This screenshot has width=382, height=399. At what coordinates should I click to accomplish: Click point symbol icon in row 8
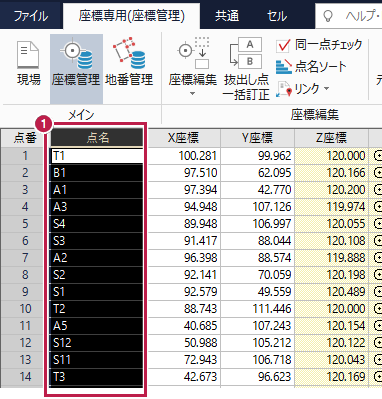pyautogui.click(x=378, y=275)
